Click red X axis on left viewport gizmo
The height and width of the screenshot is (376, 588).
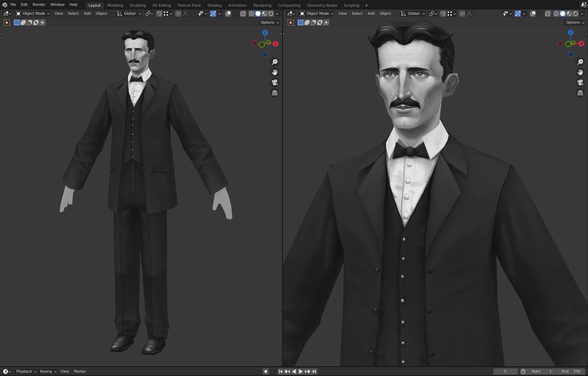coord(275,44)
